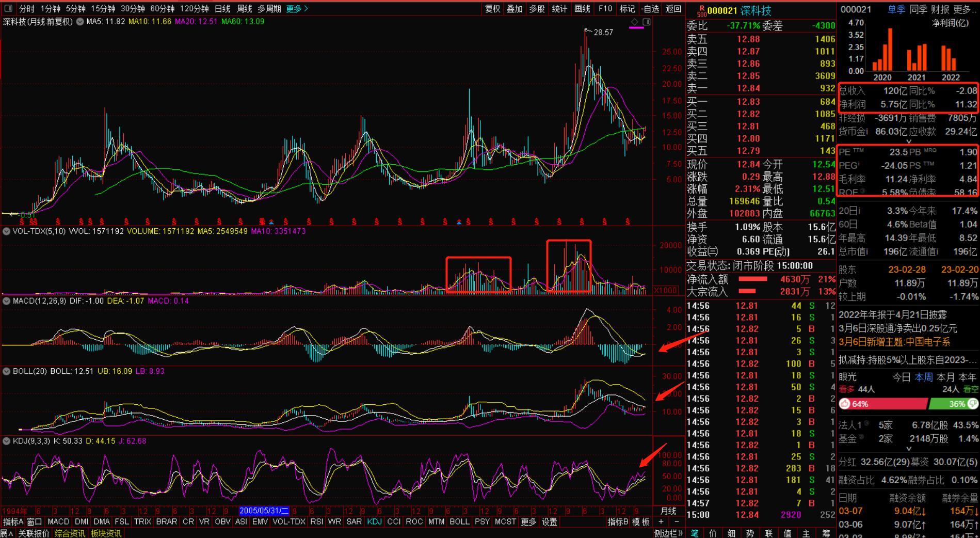Image resolution: width=980 pixels, height=538 pixels.
Task: Switch to the 分时 intraday chart
Action: click(x=26, y=9)
